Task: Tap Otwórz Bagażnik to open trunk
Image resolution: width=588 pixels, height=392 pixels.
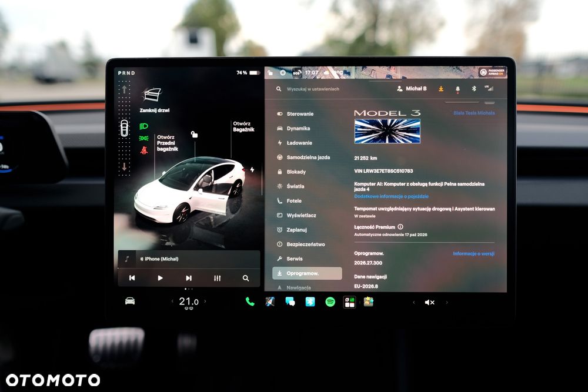Action: click(x=243, y=127)
